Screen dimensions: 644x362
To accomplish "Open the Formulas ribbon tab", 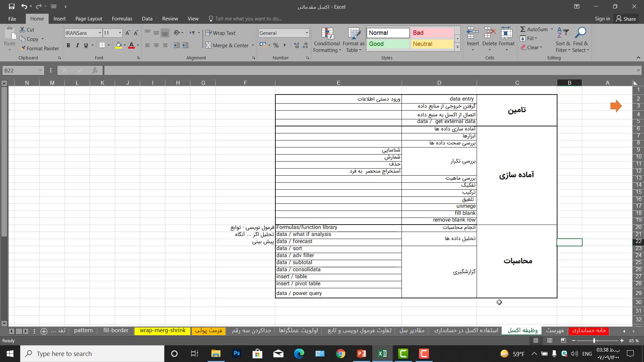I will point(122,19).
